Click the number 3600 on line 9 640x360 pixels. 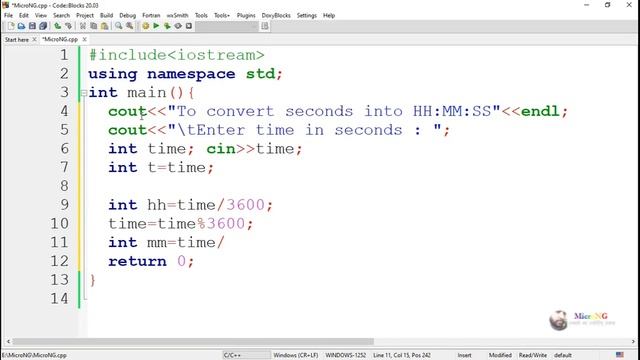point(245,204)
